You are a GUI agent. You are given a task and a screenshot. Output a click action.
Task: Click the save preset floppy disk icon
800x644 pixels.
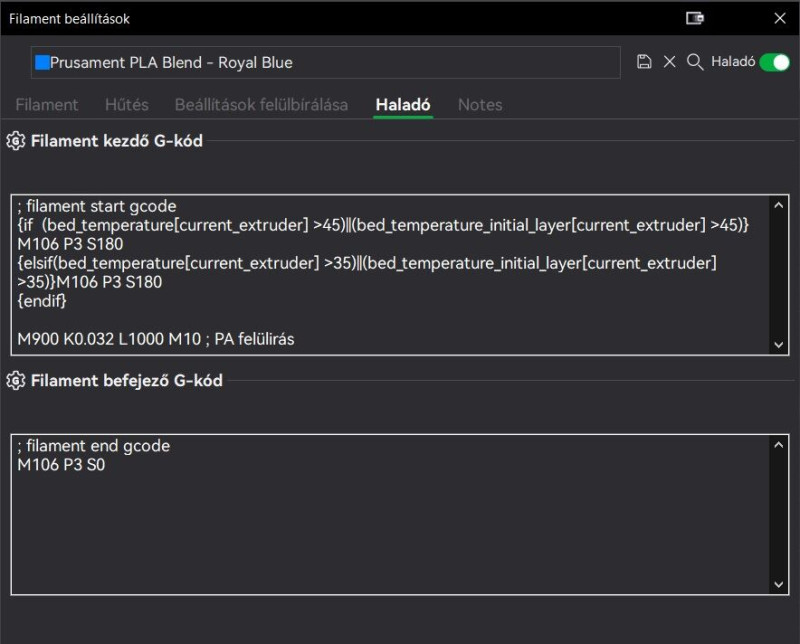pyautogui.click(x=644, y=62)
